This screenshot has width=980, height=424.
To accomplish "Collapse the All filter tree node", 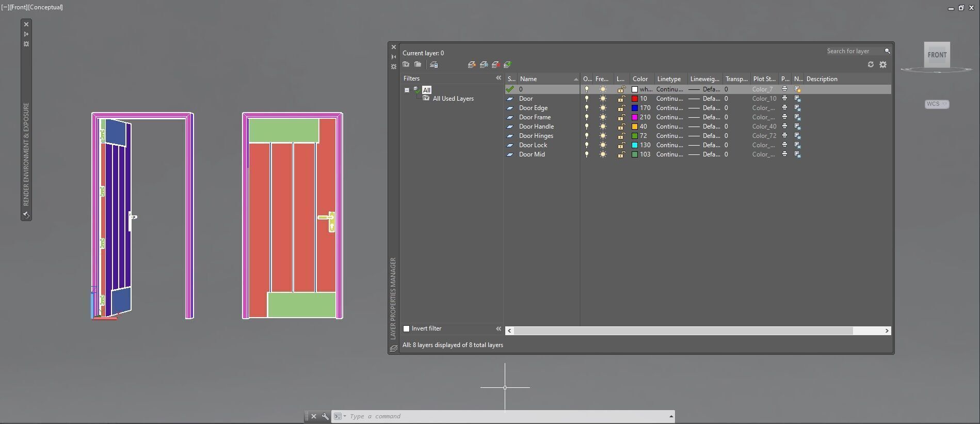I will coord(407,90).
